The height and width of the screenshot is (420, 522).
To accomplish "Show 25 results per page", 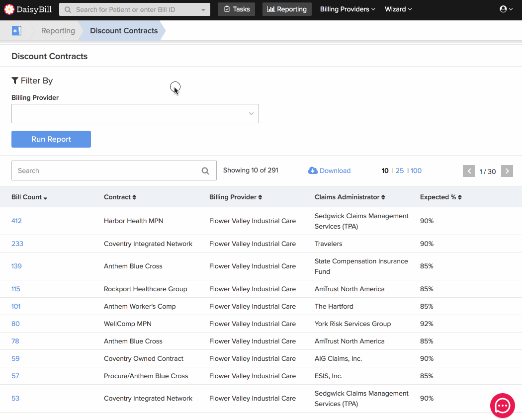I will [400, 170].
